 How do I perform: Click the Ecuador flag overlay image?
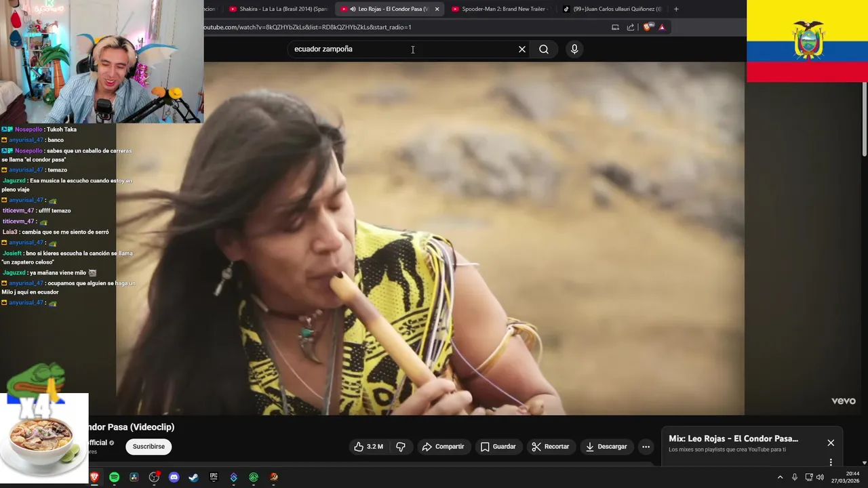807,41
